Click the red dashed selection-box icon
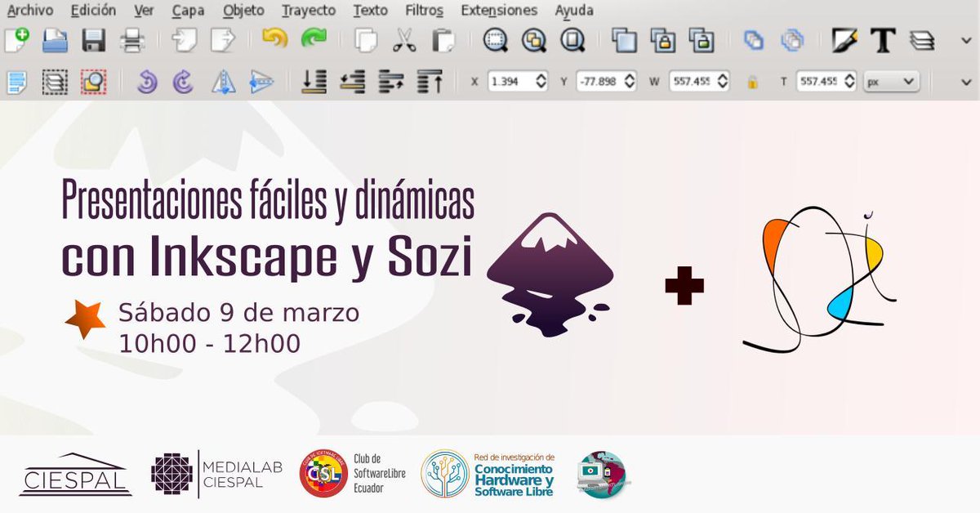980x513 pixels. point(94,82)
